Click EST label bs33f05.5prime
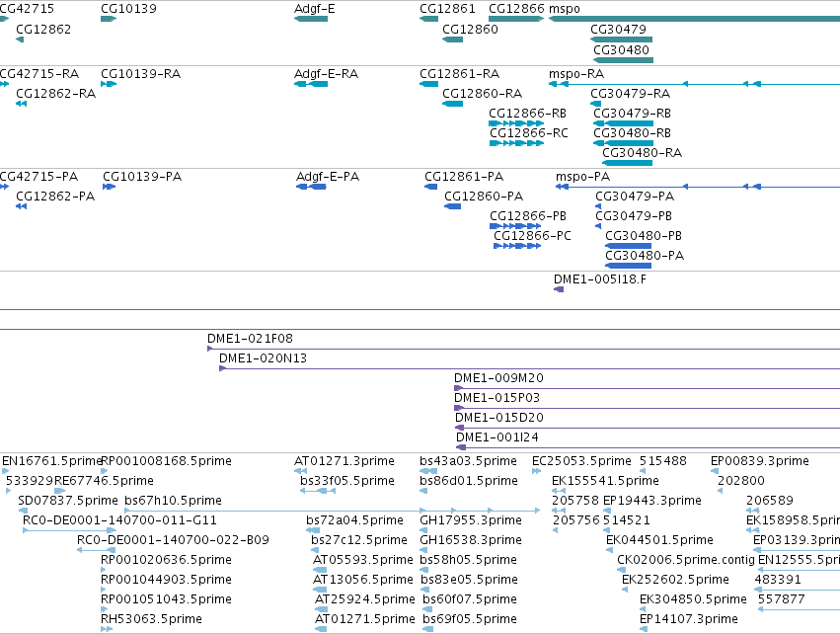Screen dimensions: 840x634 (x=347, y=481)
